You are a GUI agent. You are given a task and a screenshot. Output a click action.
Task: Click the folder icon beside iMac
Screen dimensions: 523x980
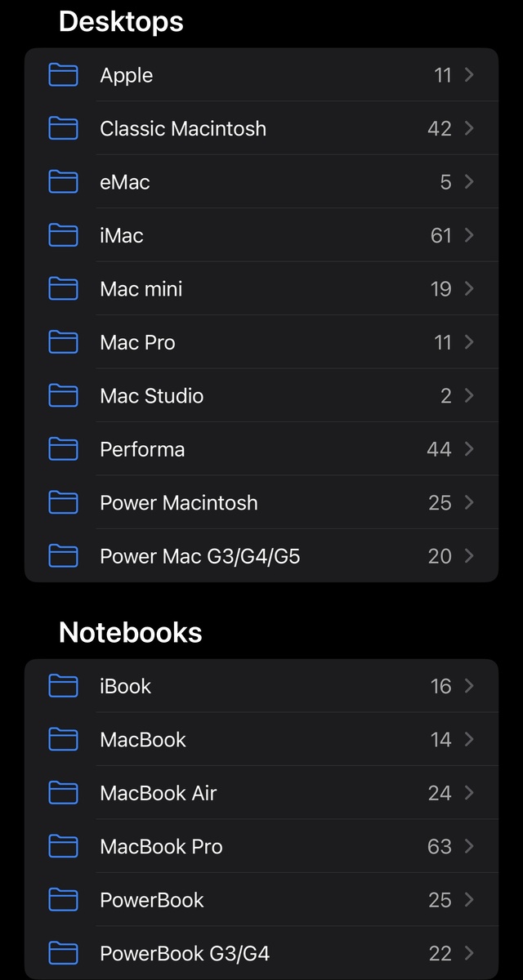63,235
